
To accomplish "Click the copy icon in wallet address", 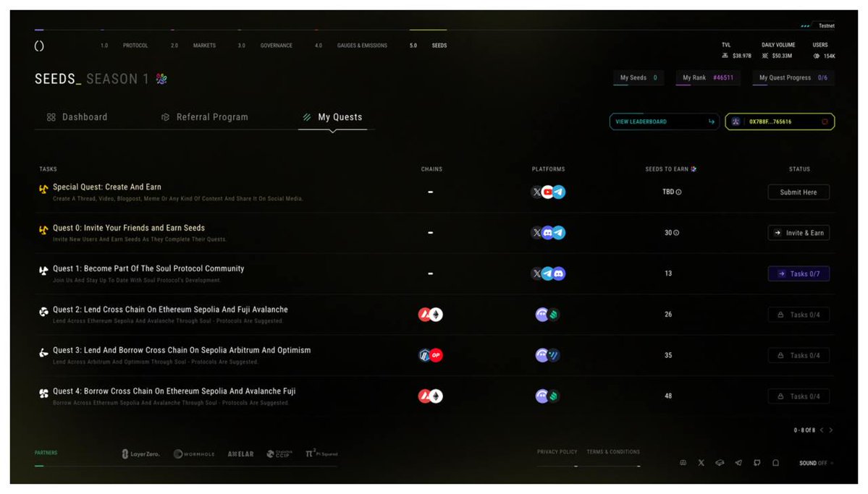I will coord(825,122).
